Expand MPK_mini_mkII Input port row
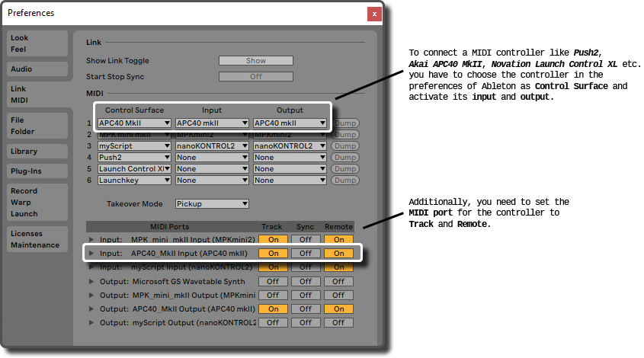 click(91, 239)
